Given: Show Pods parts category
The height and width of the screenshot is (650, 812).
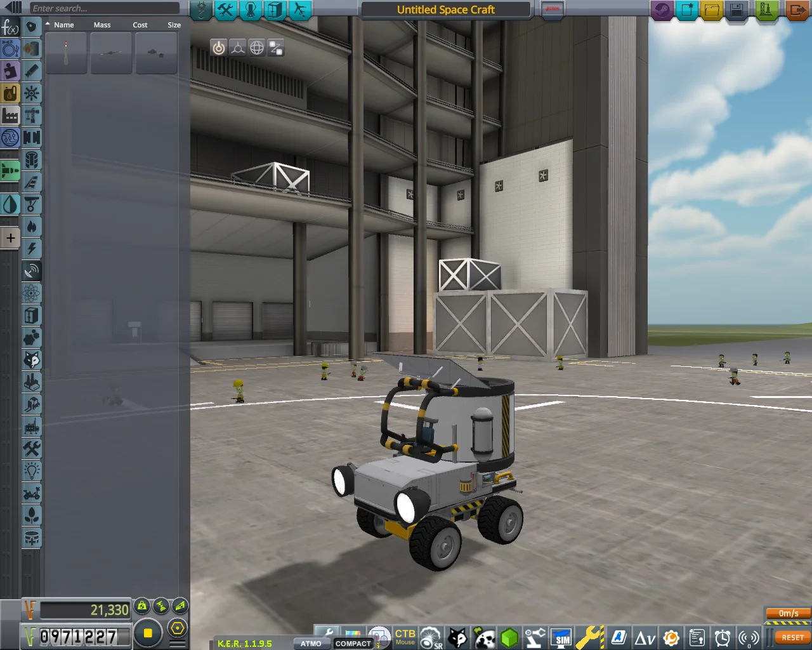Looking at the screenshot, I should click(32, 27).
